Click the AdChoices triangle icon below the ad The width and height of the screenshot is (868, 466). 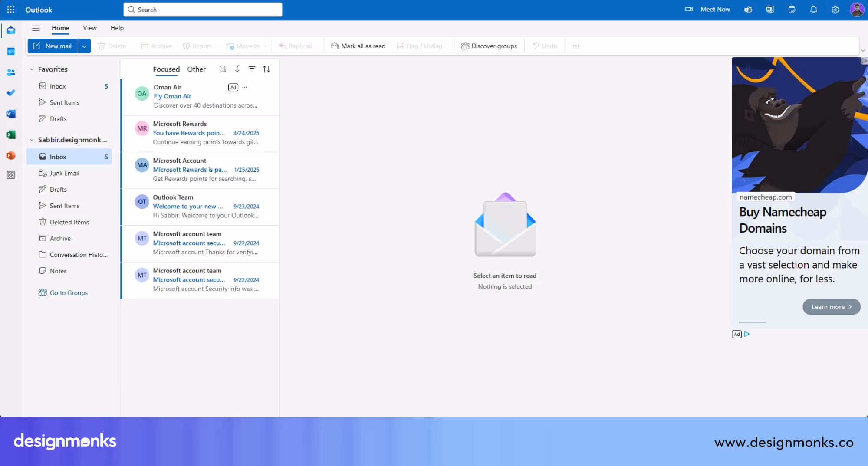pos(746,334)
